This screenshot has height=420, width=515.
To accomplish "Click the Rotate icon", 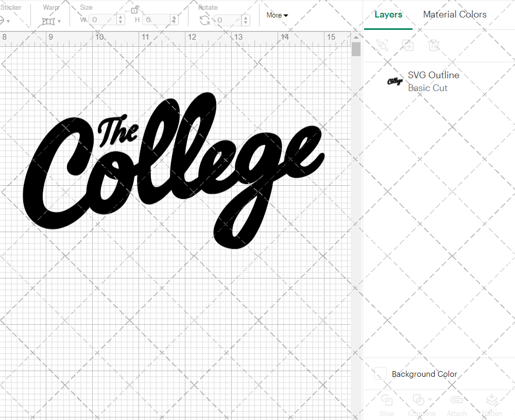I will tap(204, 21).
